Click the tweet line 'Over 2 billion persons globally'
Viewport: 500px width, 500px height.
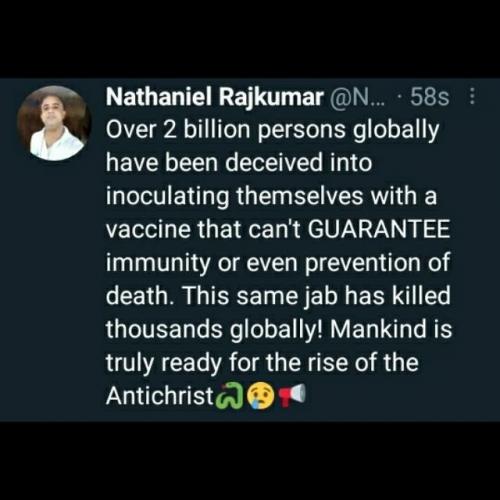tap(273, 130)
